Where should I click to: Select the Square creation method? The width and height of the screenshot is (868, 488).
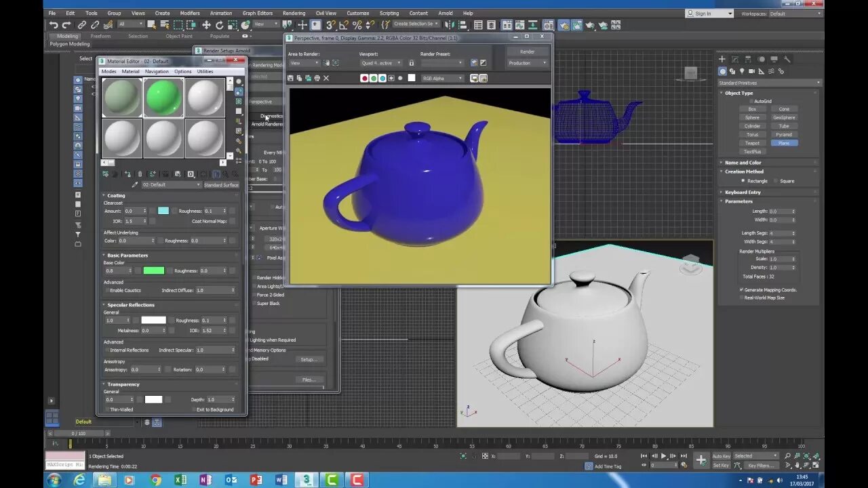pyautogui.click(x=775, y=181)
